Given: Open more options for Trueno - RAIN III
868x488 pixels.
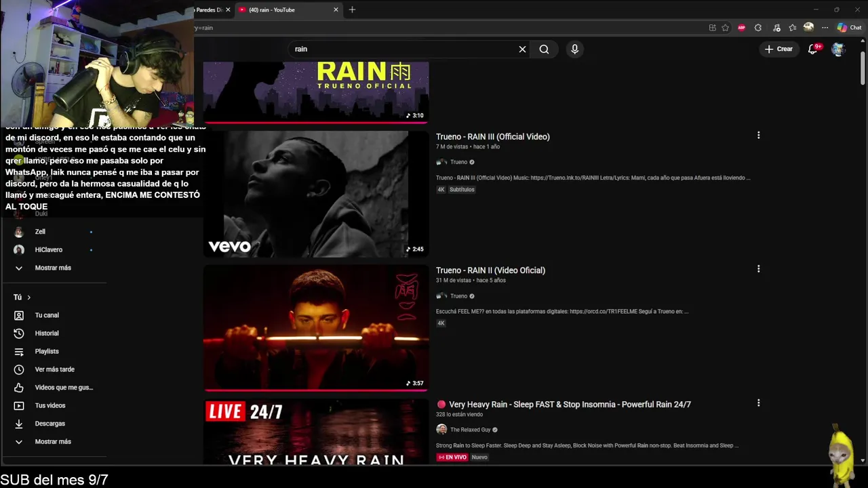Looking at the screenshot, I should tap(758, 135).
